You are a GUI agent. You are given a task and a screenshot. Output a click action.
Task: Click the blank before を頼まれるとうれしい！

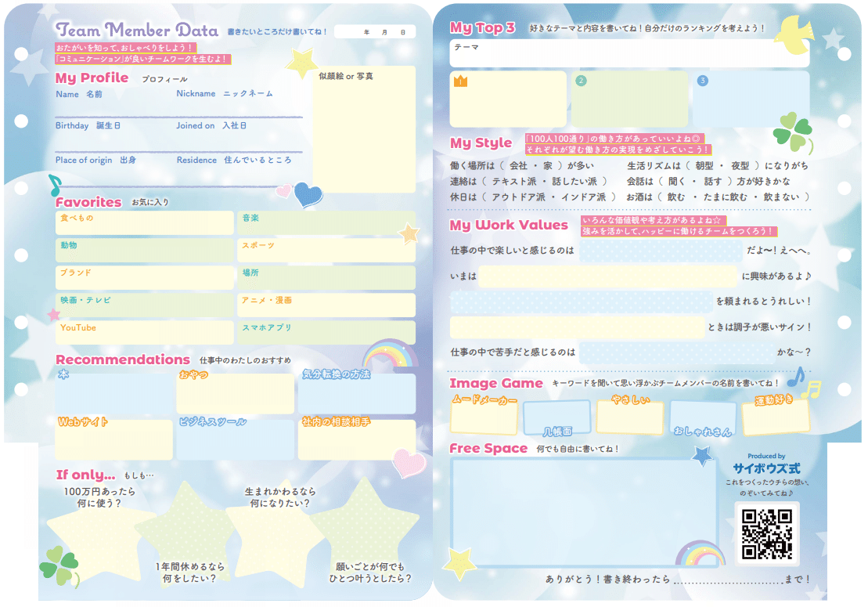point(582,302)
